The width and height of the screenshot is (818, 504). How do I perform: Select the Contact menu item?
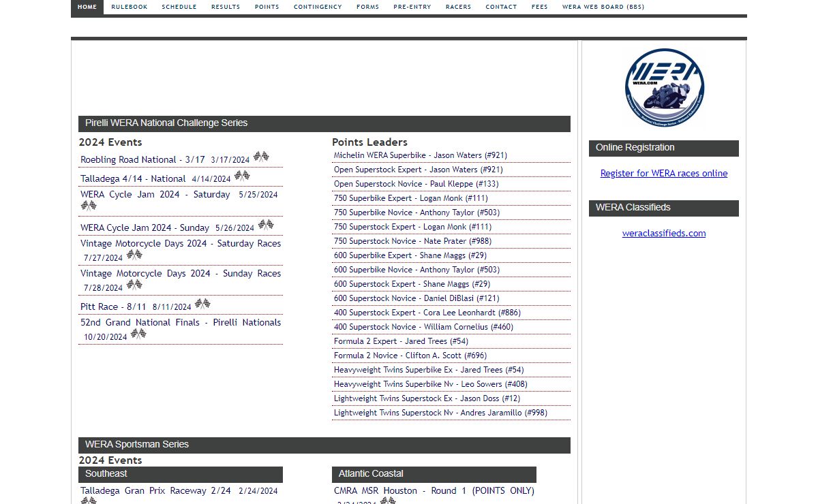click(501, 7)
